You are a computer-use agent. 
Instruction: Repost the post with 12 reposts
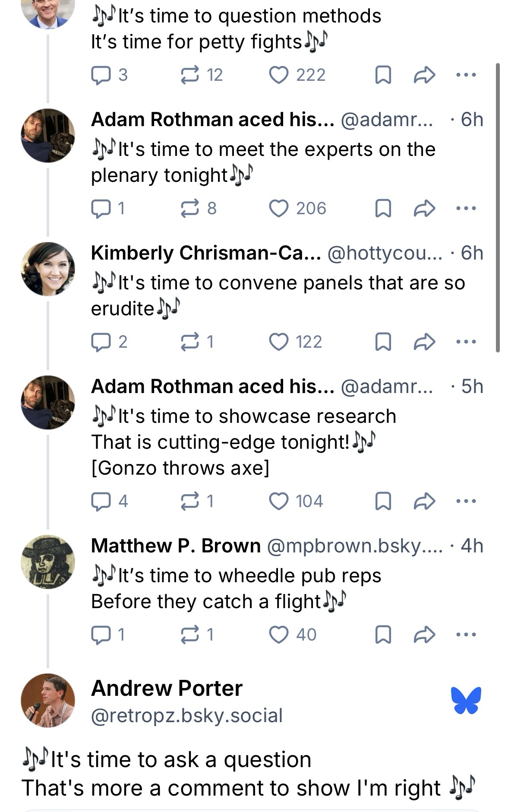point(189,75)
